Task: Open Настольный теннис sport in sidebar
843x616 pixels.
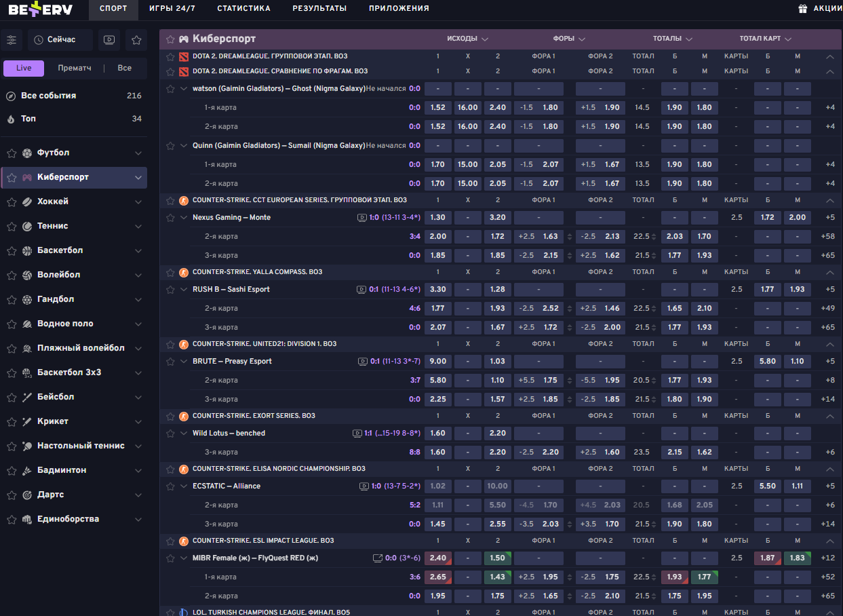Action: pyautogui.click(x=74, y=446)
